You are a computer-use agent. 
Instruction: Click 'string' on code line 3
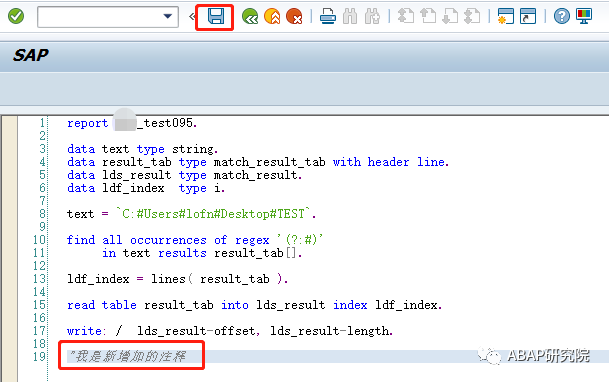click(193, 149)
